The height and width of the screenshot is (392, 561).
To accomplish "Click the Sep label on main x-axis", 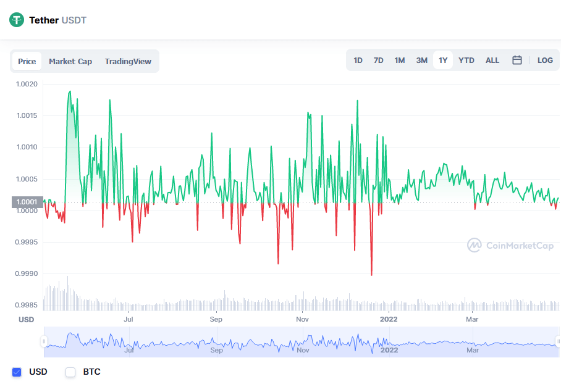I will pyautogui.click(x=216, y=319).
